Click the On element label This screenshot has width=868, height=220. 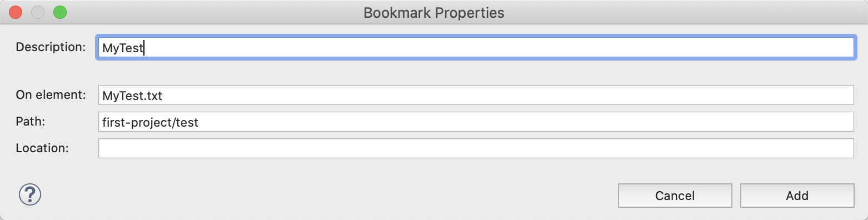(51, 95)
